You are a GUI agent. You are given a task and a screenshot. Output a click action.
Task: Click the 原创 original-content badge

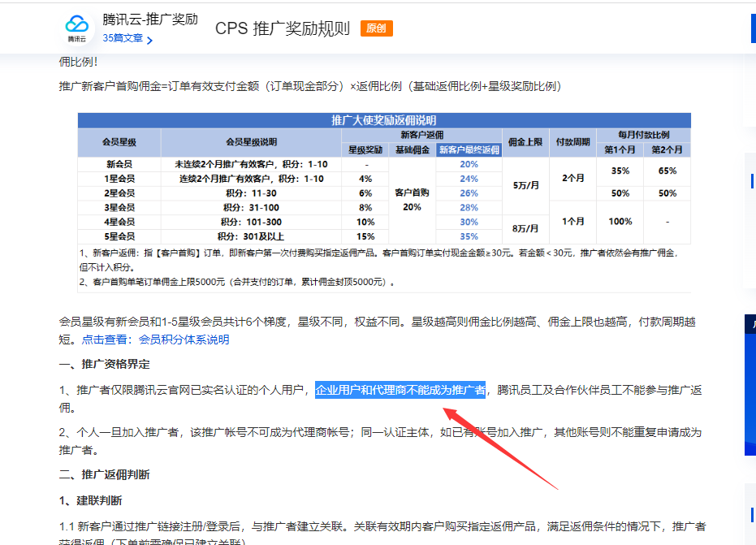pos(376,28)
